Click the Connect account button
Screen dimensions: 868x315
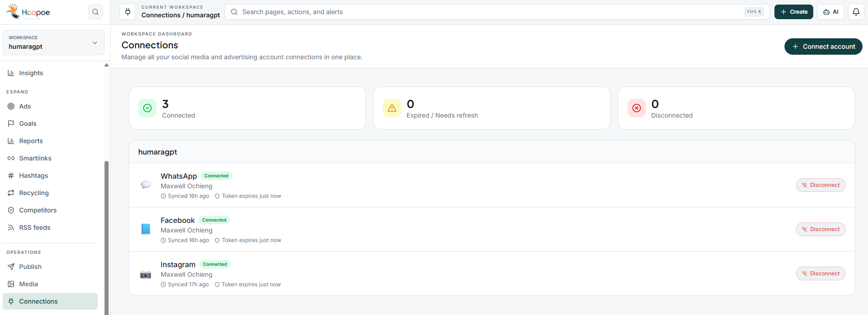[x=823, y=46]
